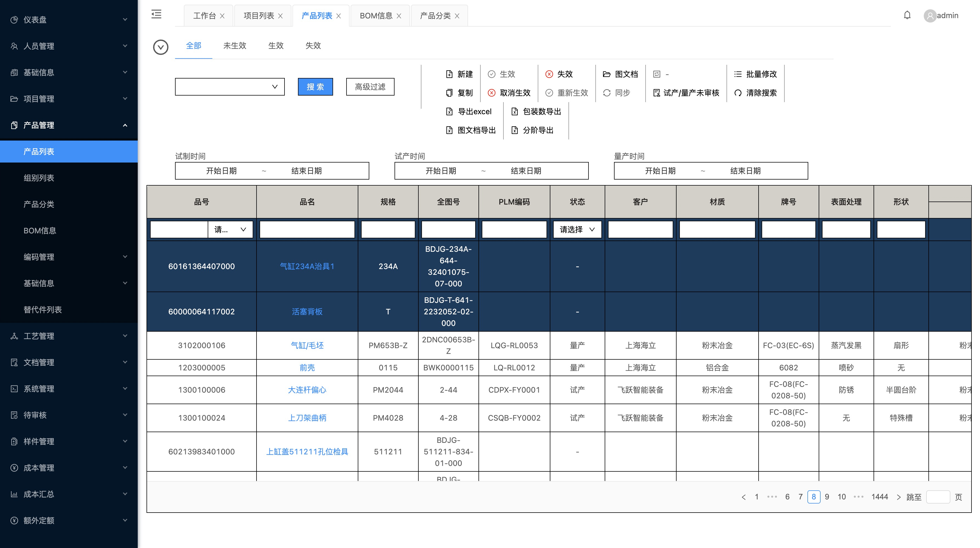This screenshot has width=980, height=548.
Task: Open product link 气缸234A治具1
Action: coord(307,266)
